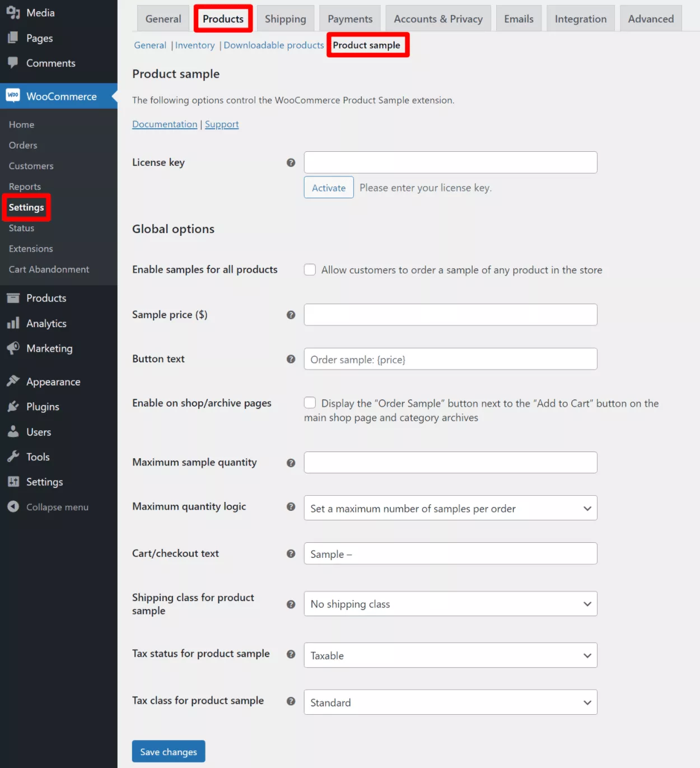Open the Advanced tab
Viewport: 700px width, 768px height.
651,18
